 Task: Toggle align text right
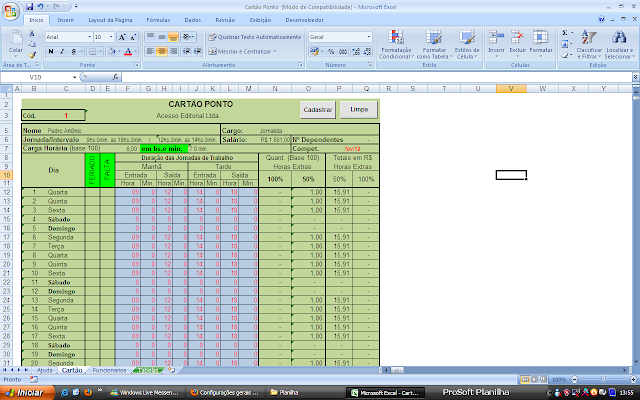(173, 51)
